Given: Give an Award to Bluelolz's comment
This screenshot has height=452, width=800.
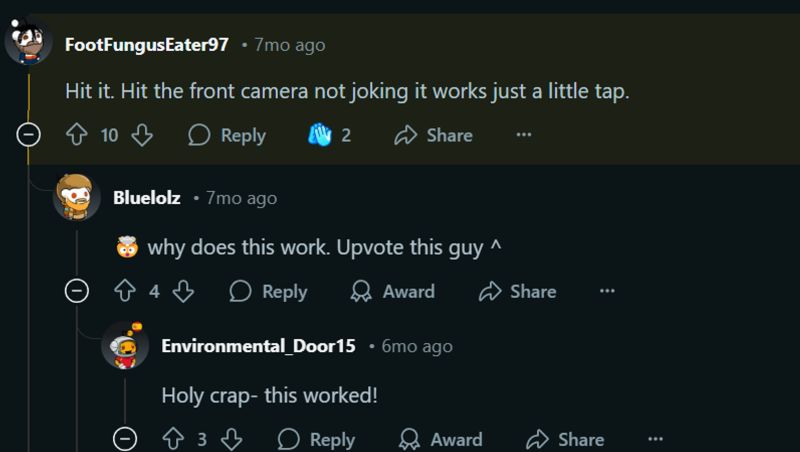Looking at the screenshot, I should (x=392, y=291).
